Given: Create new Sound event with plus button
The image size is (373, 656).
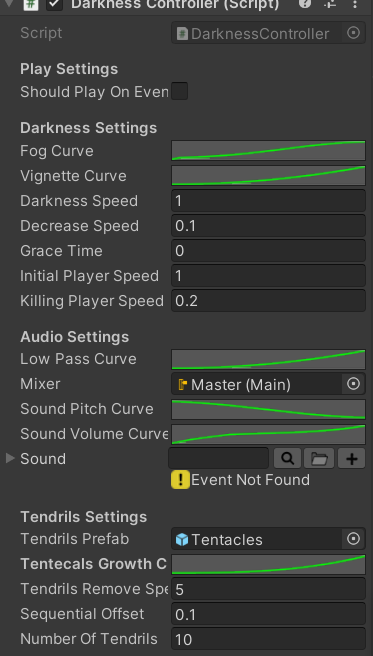Looking at the screenshot, I should coord(352,459).
